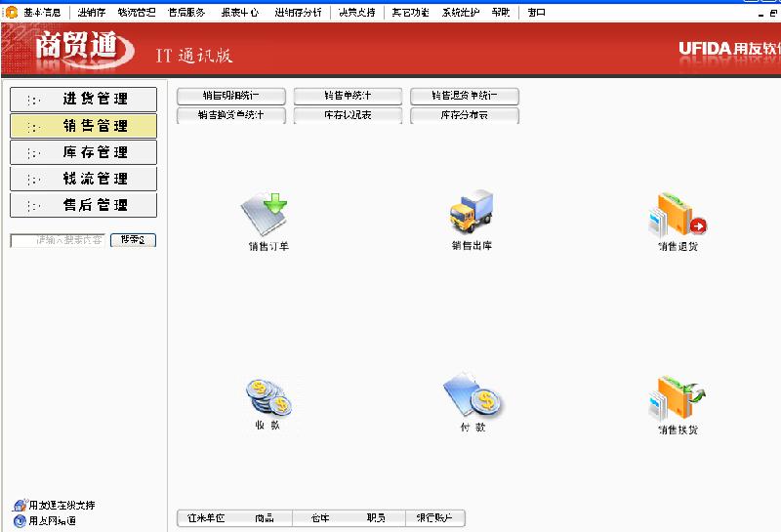Open the 钱流管理 menu in menu bar

pos(137,13)
